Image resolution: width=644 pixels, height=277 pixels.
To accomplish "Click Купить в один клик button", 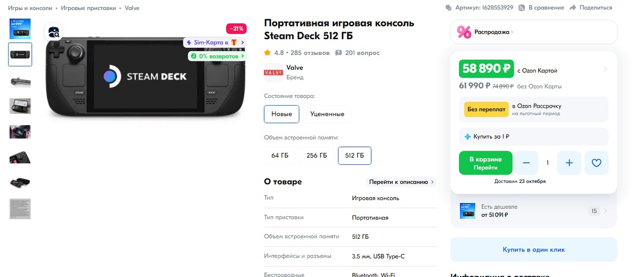I will coord(533,249).
